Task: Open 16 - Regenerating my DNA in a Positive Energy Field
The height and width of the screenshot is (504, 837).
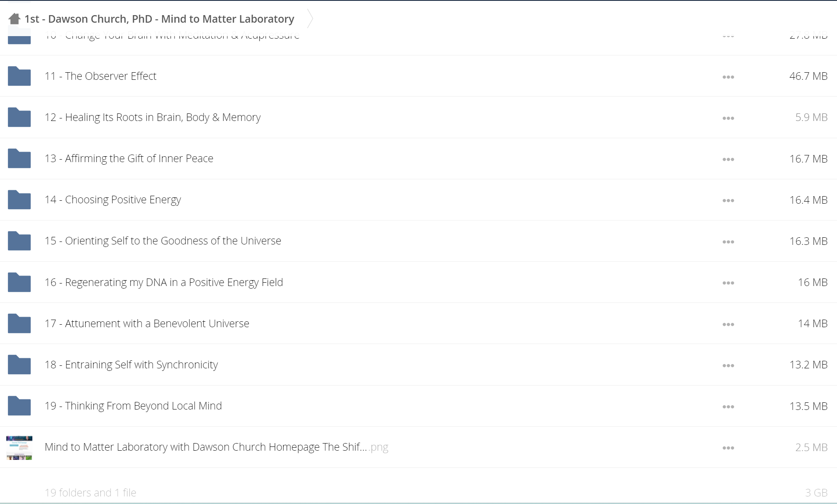Action: [x=164, y=282]
